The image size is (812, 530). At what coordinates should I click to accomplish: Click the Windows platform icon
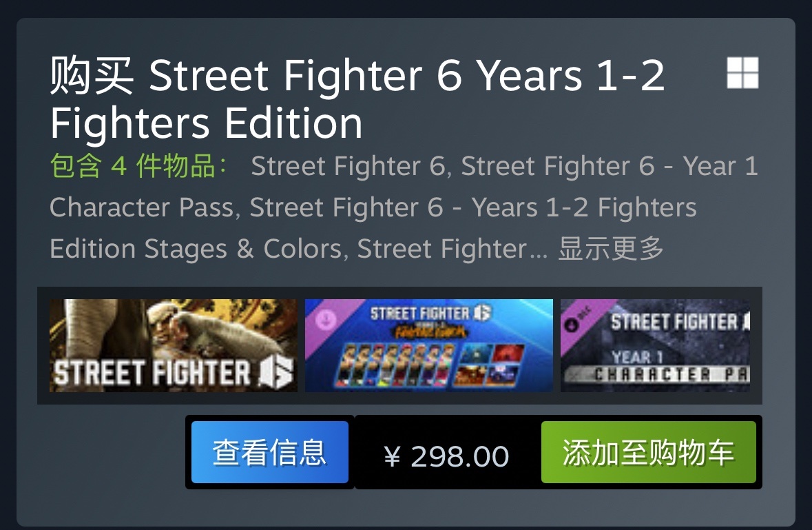coord(742,74)
